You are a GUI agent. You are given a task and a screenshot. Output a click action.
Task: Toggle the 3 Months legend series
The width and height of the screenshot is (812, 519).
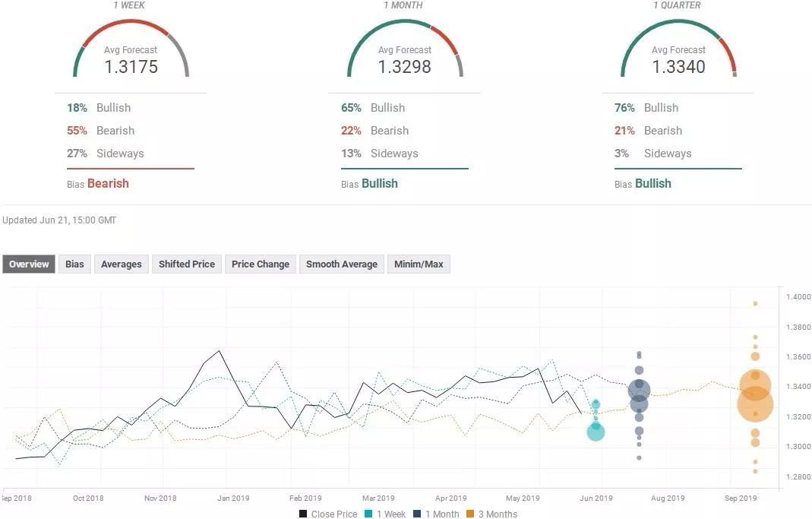coord(491,514)
